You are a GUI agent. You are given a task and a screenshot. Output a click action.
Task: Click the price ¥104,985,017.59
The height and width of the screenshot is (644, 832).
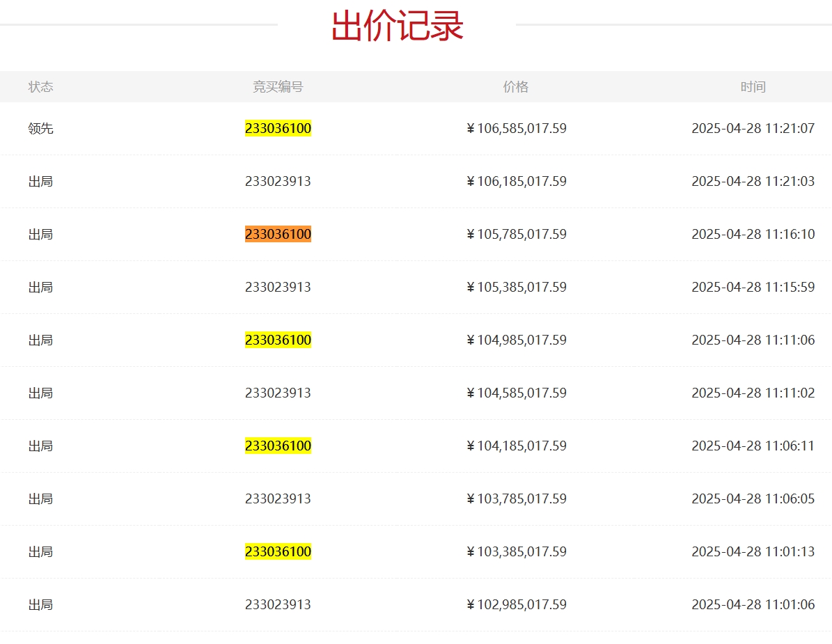(517, 340)
